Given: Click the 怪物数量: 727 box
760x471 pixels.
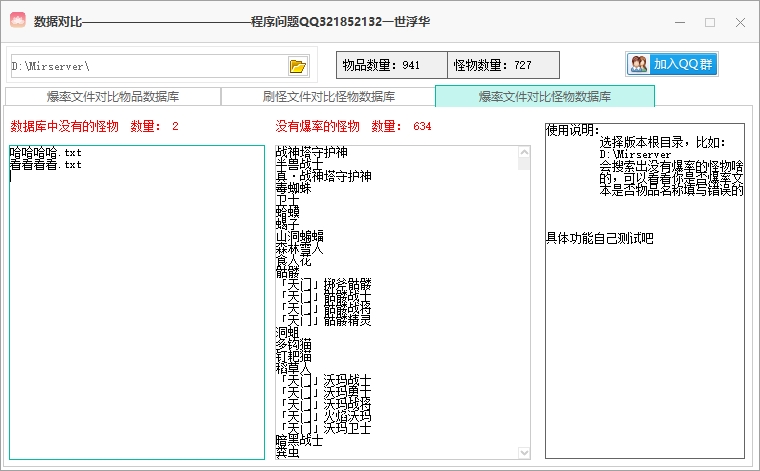Looking at the screenshot, I should coord(503,65).
